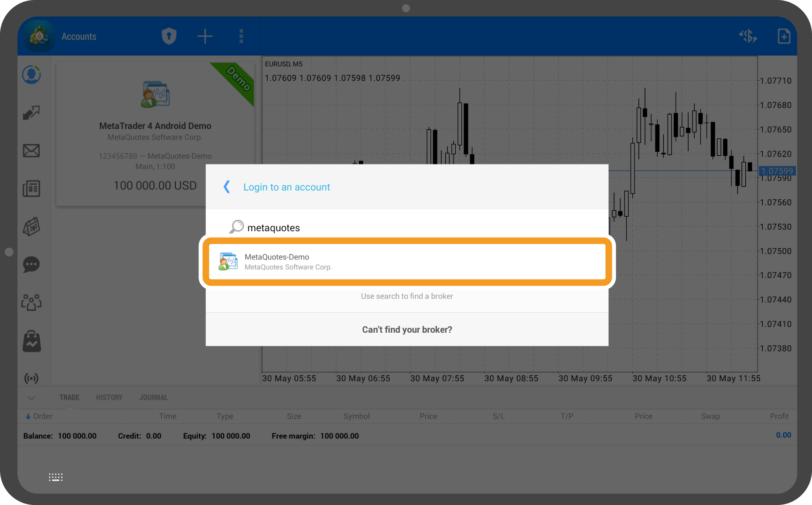Switch to the JOURNAL tab
This screenshot has width=812, height=505.
point(154,397)
